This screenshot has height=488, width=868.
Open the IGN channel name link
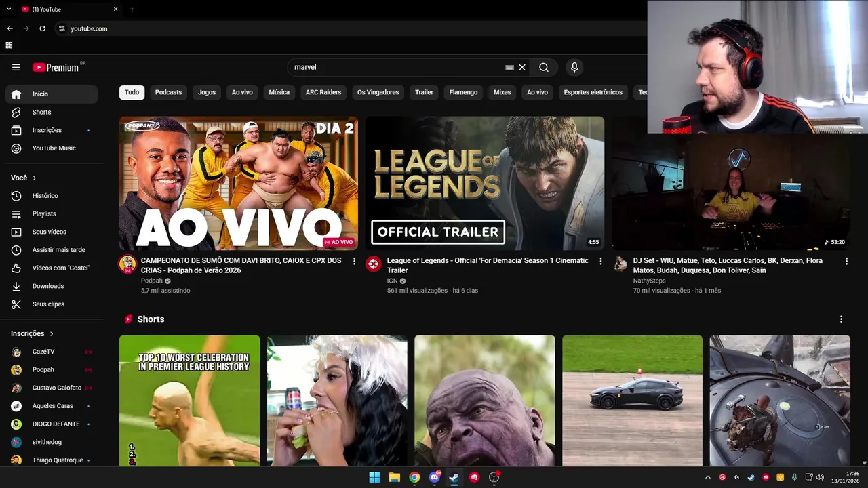[392, 281]
